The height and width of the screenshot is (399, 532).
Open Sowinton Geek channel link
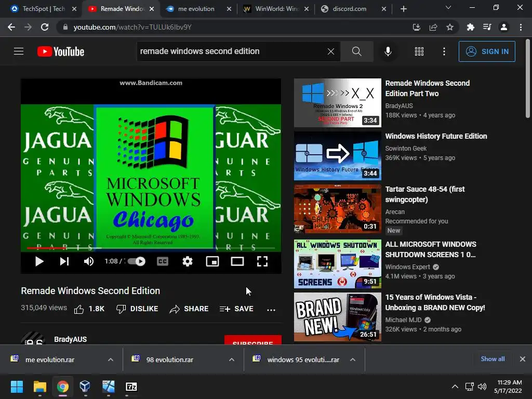click(406, 148)
